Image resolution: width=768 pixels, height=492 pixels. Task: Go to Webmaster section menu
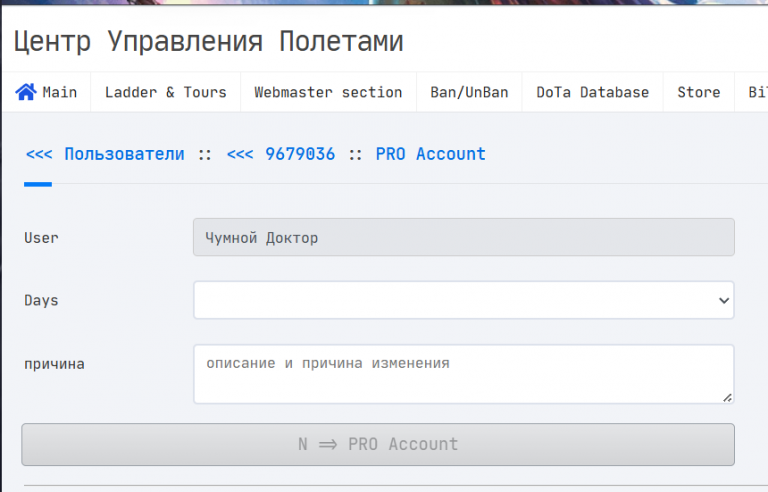[x=328, y=92]
